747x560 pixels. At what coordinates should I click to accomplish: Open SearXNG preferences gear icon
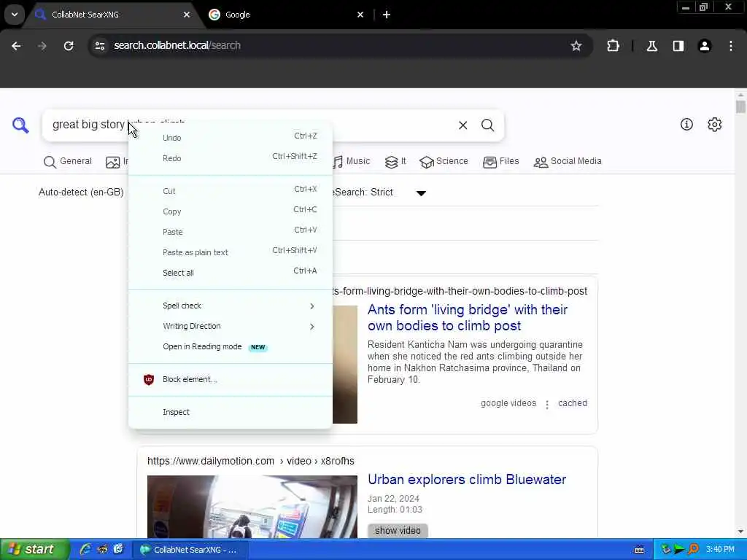pos(714,124)
